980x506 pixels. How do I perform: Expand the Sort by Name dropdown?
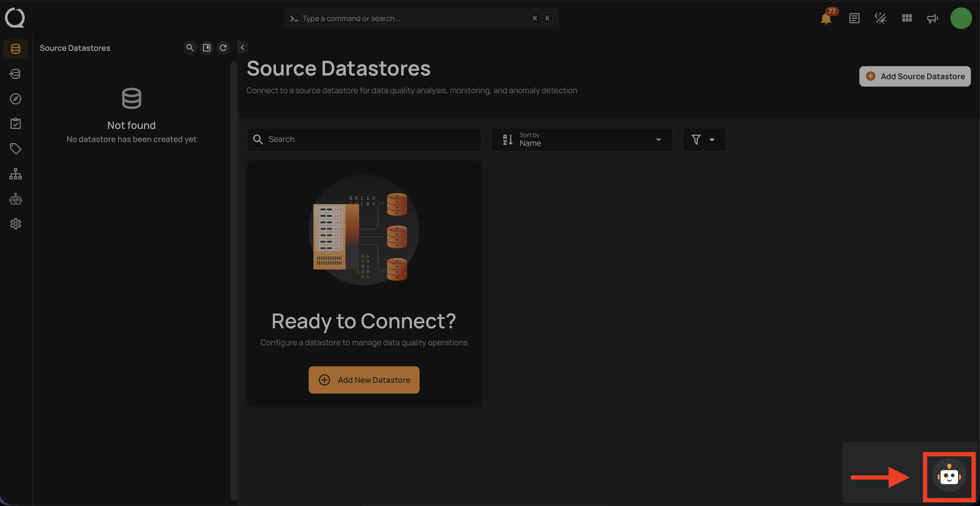(x=582, y=140)
